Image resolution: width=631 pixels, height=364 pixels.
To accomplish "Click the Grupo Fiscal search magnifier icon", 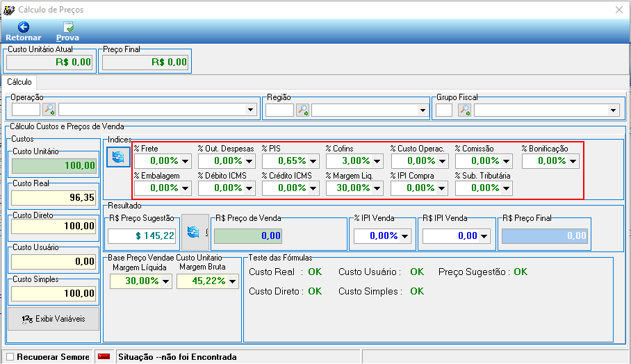I will pos(464,109).
